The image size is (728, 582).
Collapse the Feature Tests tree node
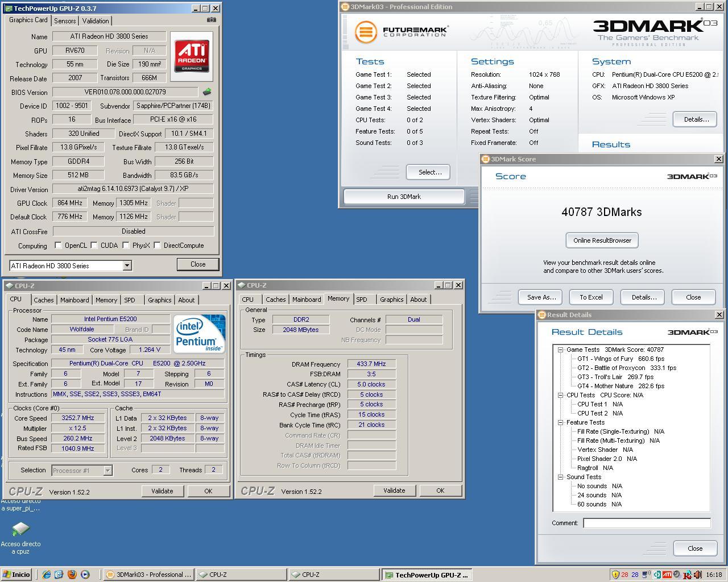tap(560, 422)
